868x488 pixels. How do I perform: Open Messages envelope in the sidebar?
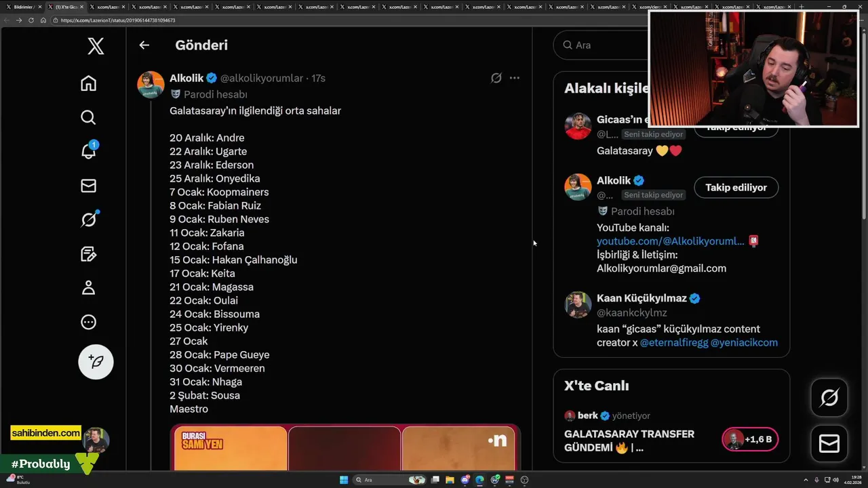coord(88,186)
